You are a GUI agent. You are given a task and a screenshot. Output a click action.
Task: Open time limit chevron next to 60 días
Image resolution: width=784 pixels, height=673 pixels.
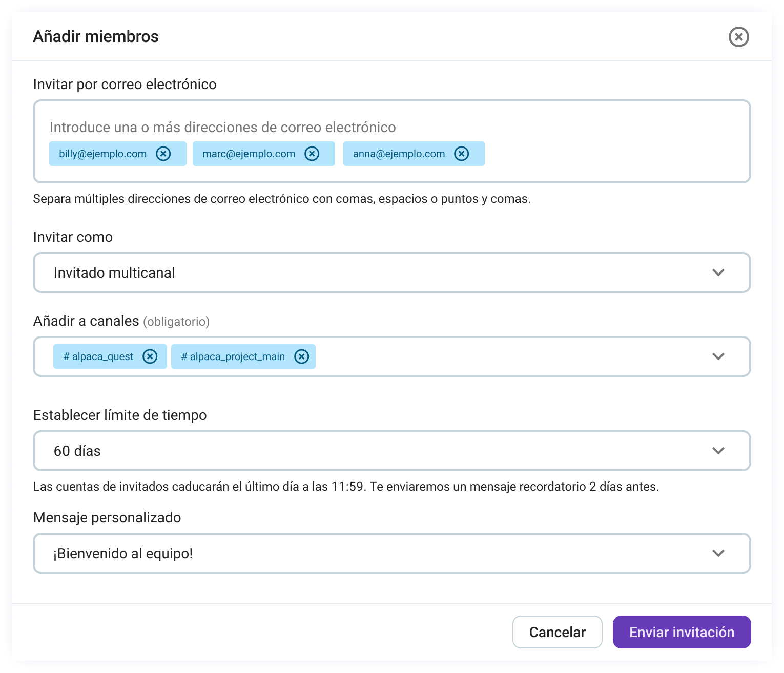[x=718, y=451]
